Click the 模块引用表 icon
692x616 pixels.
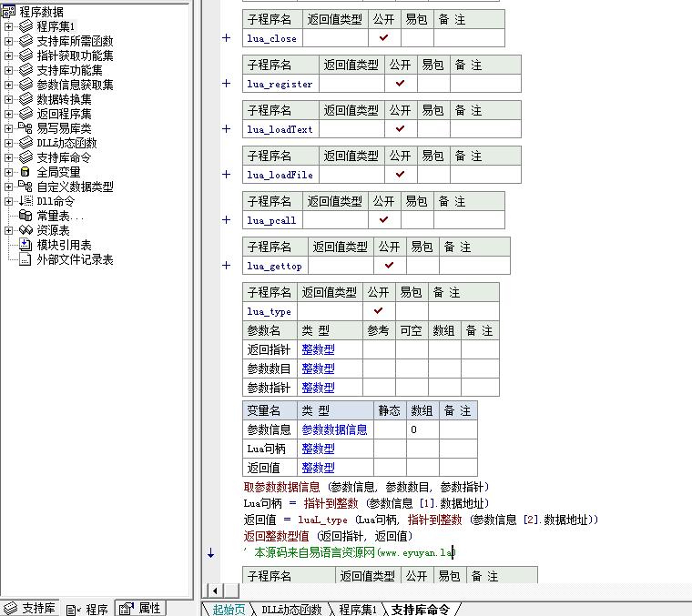(25, 244)
